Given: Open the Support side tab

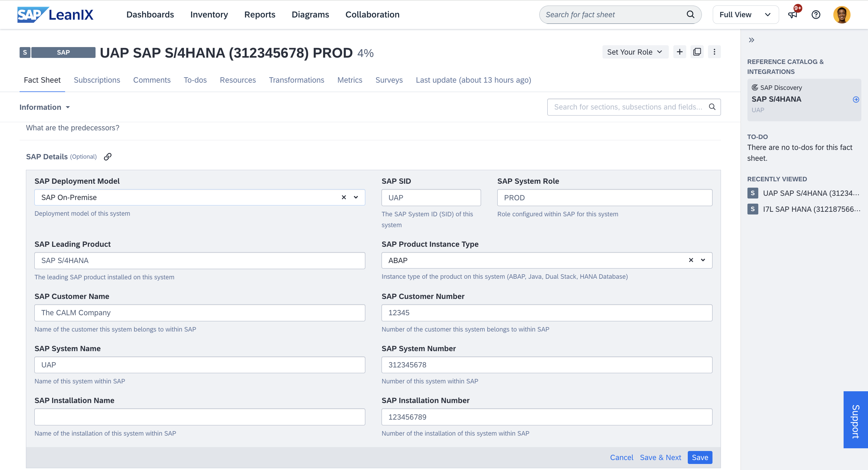Looking at the screenshot, I should click(856, 420).
